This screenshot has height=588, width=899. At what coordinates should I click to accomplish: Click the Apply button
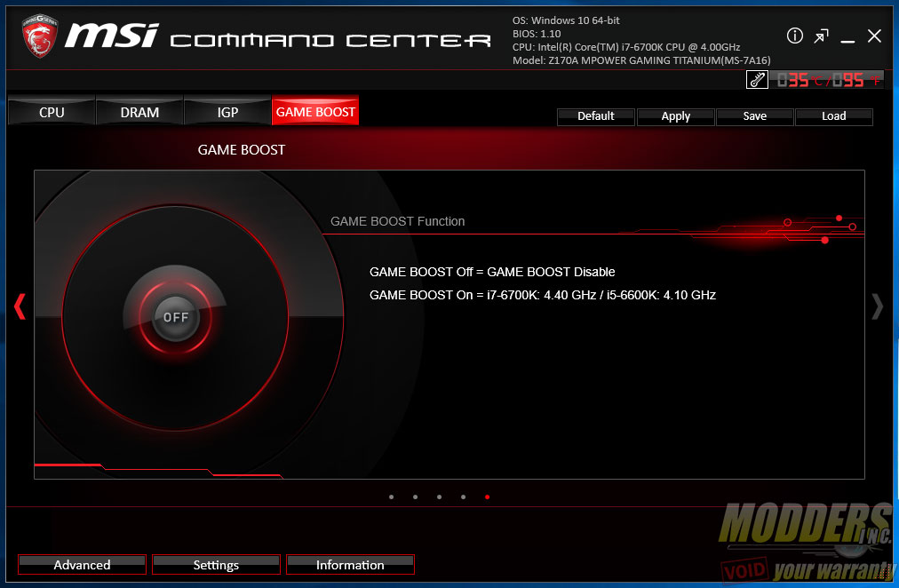(x=675, y=116)
